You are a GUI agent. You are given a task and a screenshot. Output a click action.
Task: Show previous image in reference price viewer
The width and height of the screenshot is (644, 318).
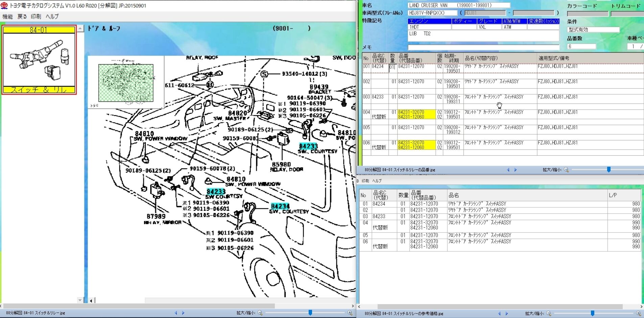(x=500, y=314)
